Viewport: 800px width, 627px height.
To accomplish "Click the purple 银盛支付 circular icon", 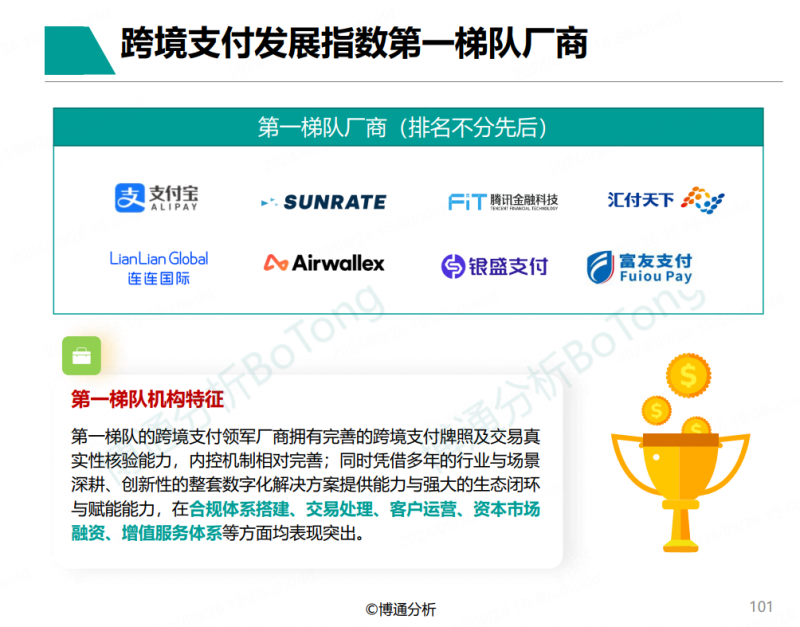I will [x=453, y=266].
